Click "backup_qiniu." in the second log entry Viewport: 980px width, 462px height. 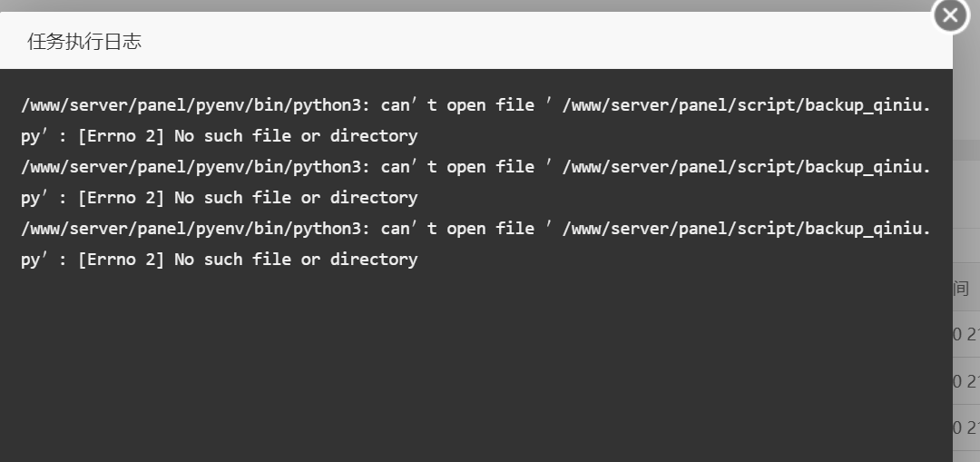pos(867,167)
